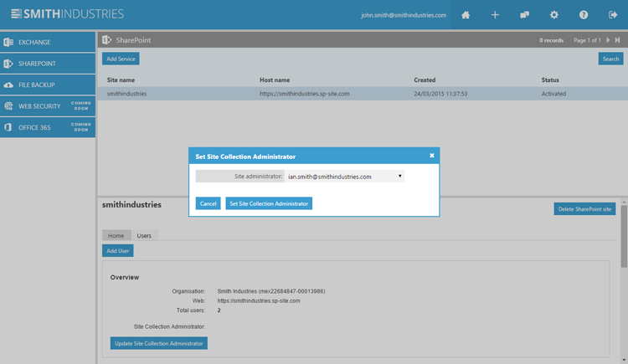Screen dimensions: 628x364
Task: Select Office 365 in the sidebar
Action: [48, 127]
